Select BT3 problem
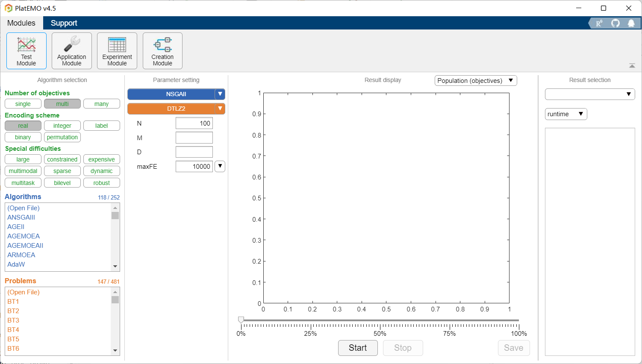Viewport: 642px width, 364px height. point(13,320)
